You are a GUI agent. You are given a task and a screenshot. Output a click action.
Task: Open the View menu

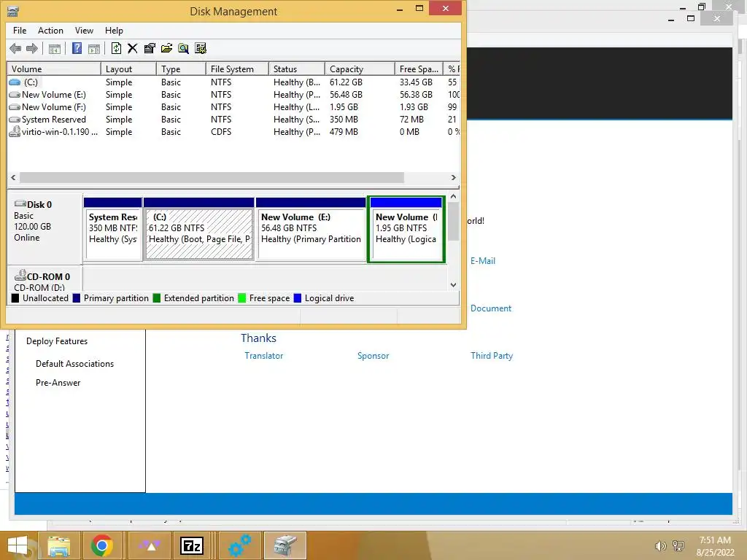pyautogui.click(x=84, y=31)
